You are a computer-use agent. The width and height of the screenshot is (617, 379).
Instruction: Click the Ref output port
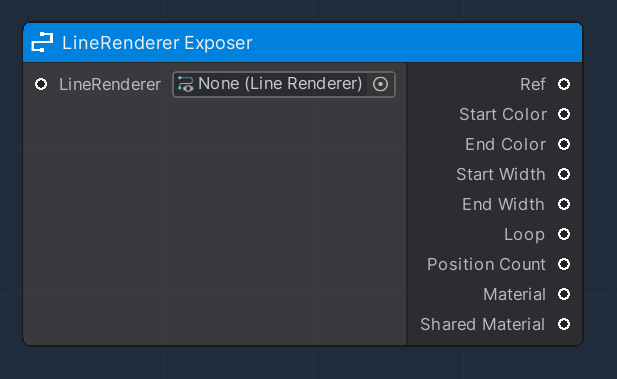(564, 84)
